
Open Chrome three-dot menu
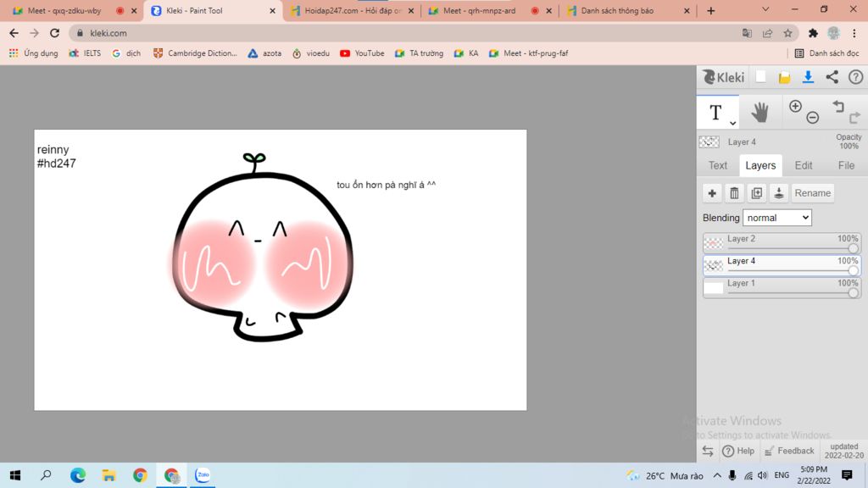click(854, 33)
